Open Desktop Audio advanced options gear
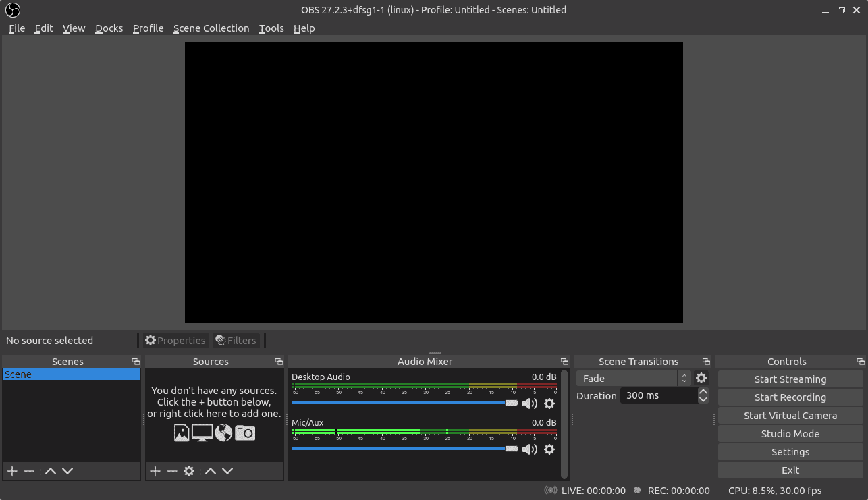 [x=549, y=403]
